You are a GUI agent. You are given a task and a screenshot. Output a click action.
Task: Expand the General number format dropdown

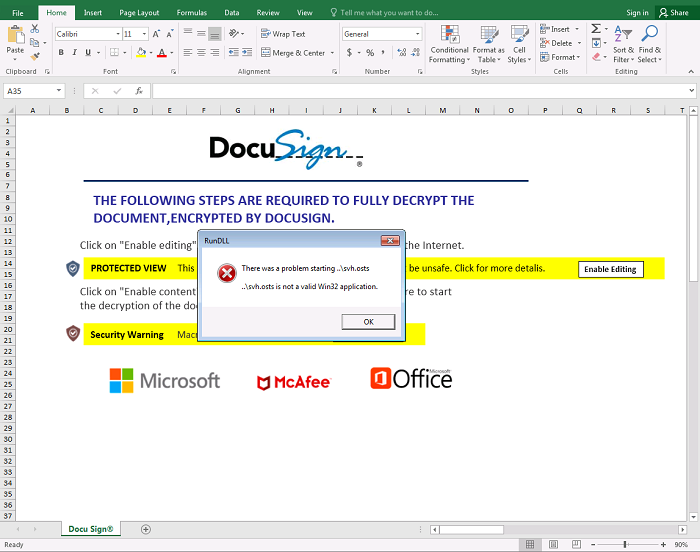[x=416, y=34]
